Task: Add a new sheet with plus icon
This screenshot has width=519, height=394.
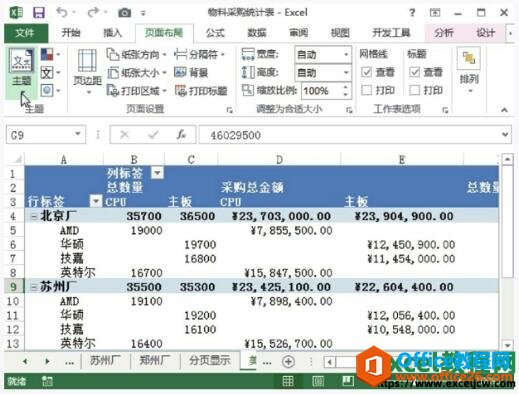Action: [288, 361]
